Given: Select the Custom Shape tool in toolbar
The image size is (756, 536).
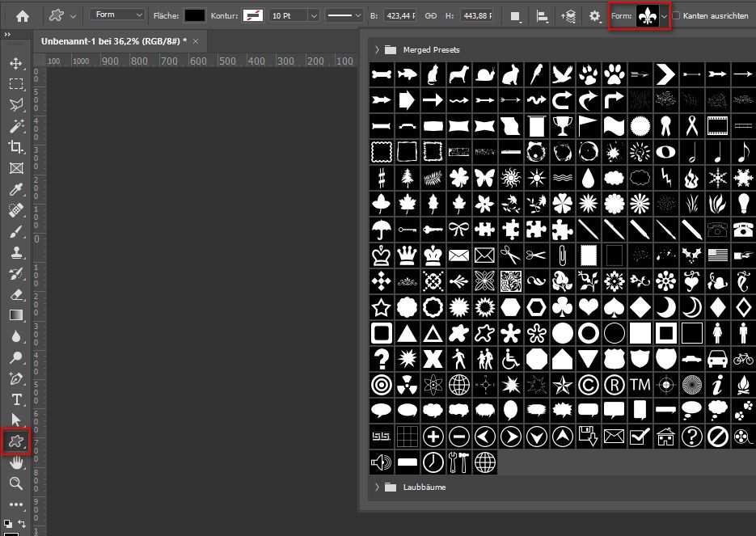Looking at the screenshot, I should [x=16, y=441].
